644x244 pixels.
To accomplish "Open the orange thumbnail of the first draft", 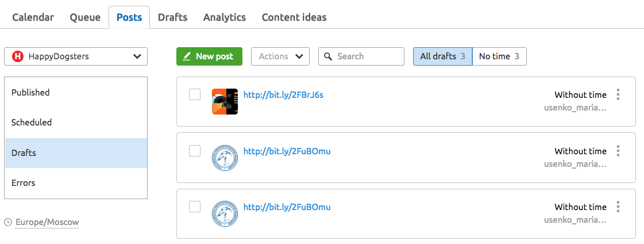I will [225, 101].
